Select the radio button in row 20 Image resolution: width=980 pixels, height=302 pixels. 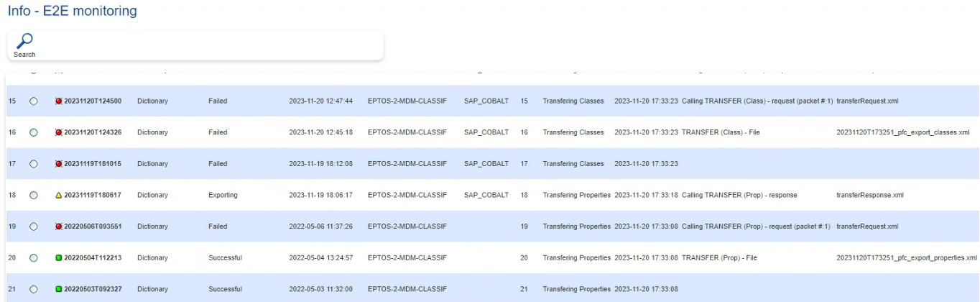click(33, 258)
